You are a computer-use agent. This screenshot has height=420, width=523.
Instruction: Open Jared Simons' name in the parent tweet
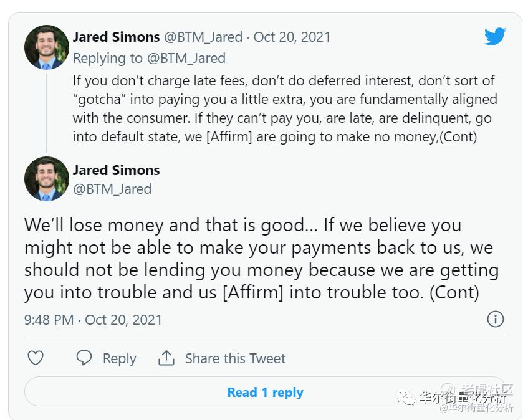(x=116, y=37)
